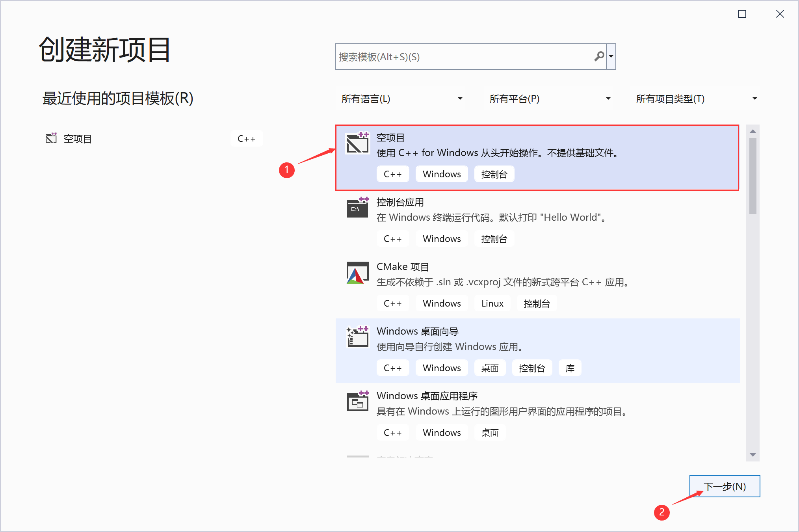Click the CMake project icon
The image size is (799, 532).
pos(357,273)
